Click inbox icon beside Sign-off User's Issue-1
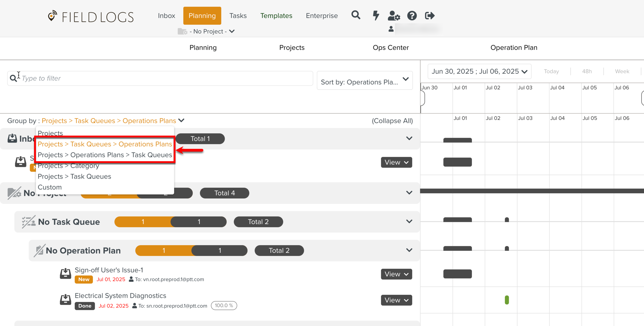 tap(65, 274)
